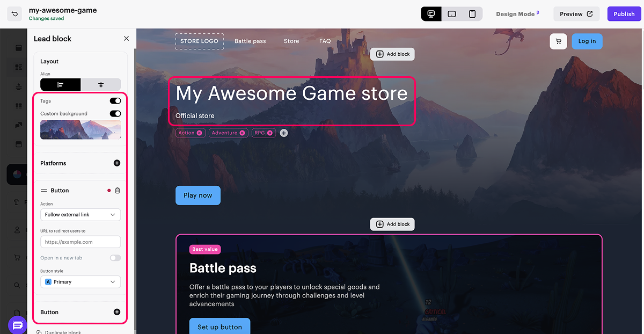
Task: Click the Publish button
Action: 624,14
